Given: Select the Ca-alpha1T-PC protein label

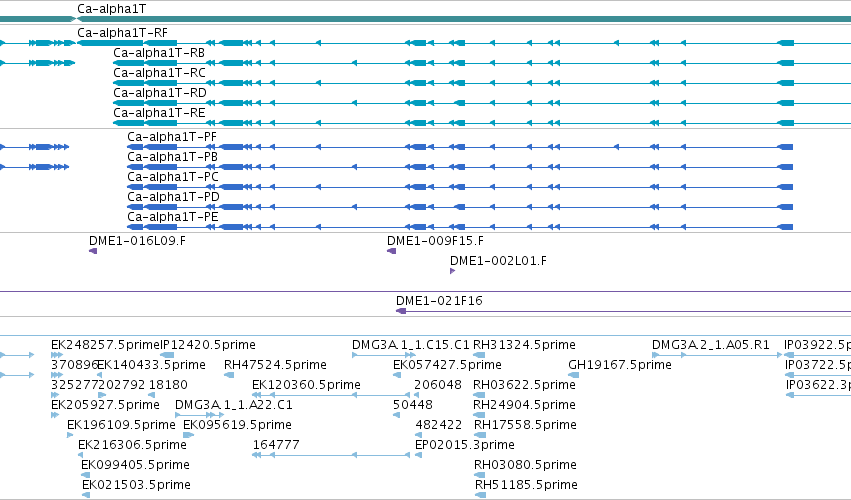Looking at the screenshot, I should click(173, 177).
